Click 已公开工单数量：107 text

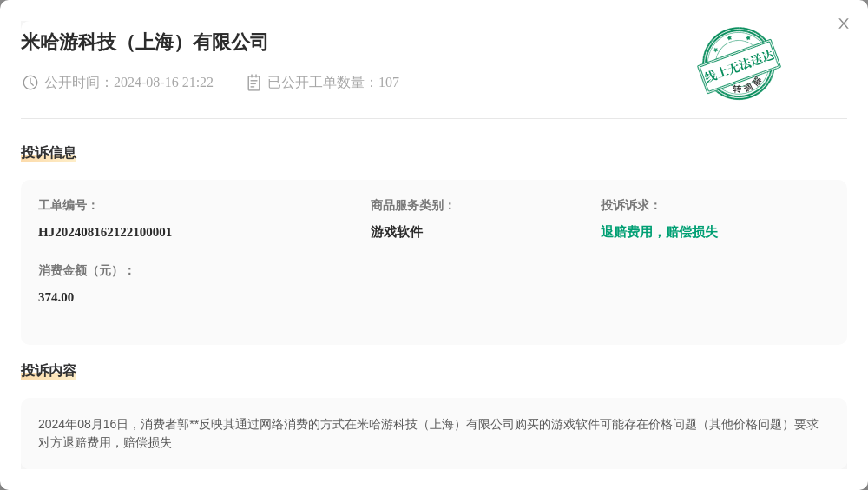coord(333,83)
